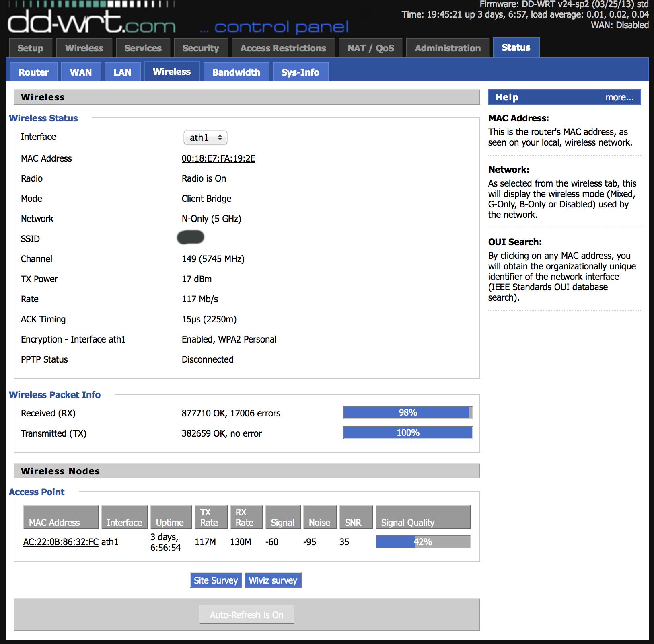Switch to Access Restrictions tab
Screen dimensions: 654x644
click(283, 48)
